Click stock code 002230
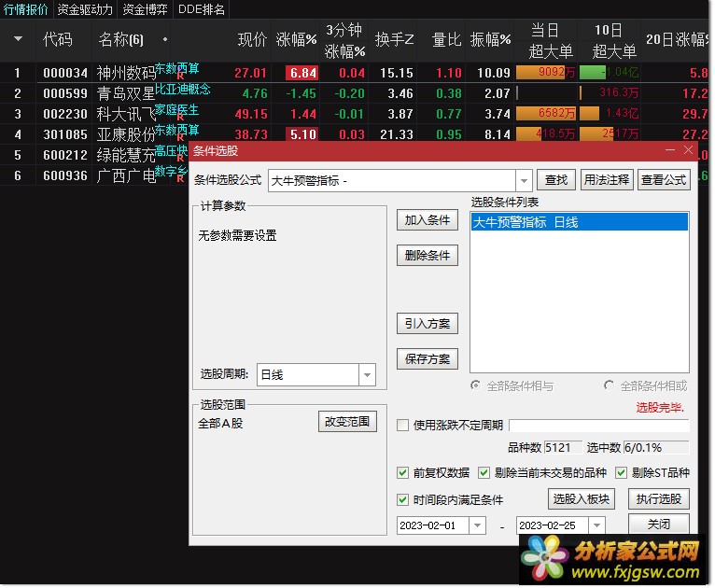 (65, 114)
